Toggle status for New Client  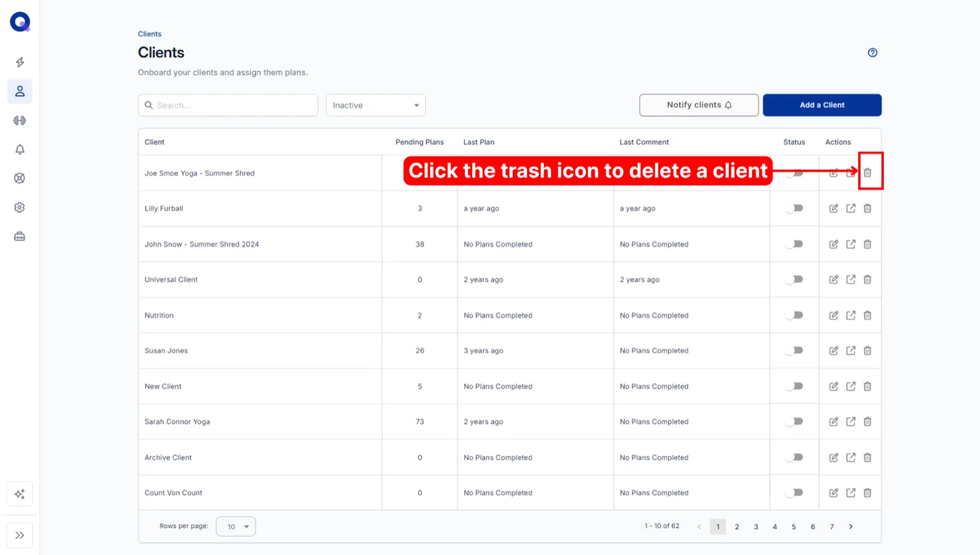[794, 387]
